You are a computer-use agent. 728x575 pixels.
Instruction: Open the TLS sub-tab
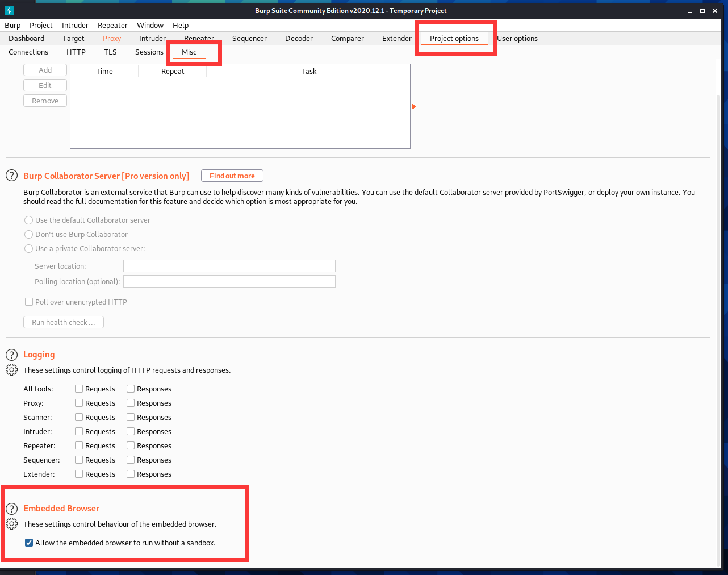point(110,52)
